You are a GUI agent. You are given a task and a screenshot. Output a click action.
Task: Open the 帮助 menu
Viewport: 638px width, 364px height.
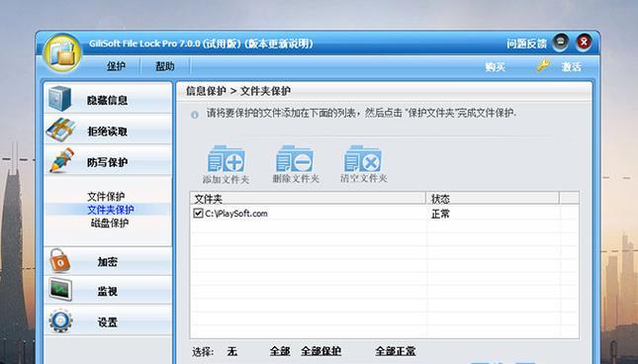165,66
